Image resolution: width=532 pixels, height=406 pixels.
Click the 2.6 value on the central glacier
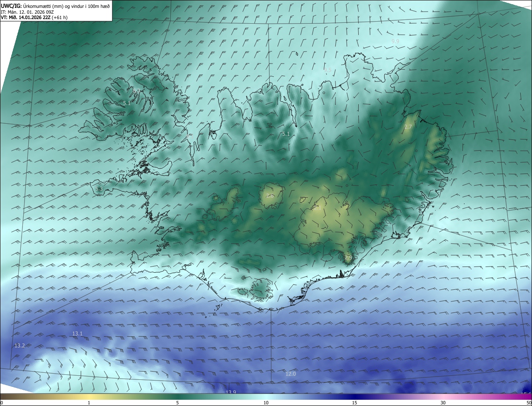[x=270, y=196]
